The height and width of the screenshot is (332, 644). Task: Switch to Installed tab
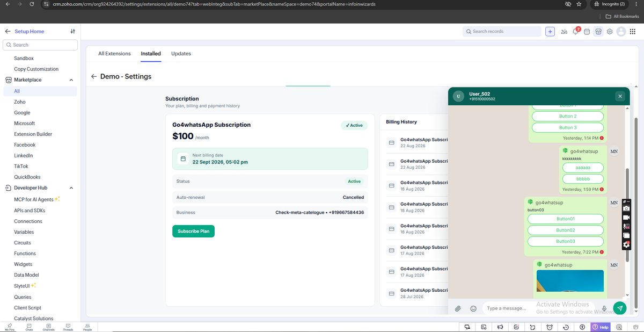pyautogui.click(x=151, y=54)
